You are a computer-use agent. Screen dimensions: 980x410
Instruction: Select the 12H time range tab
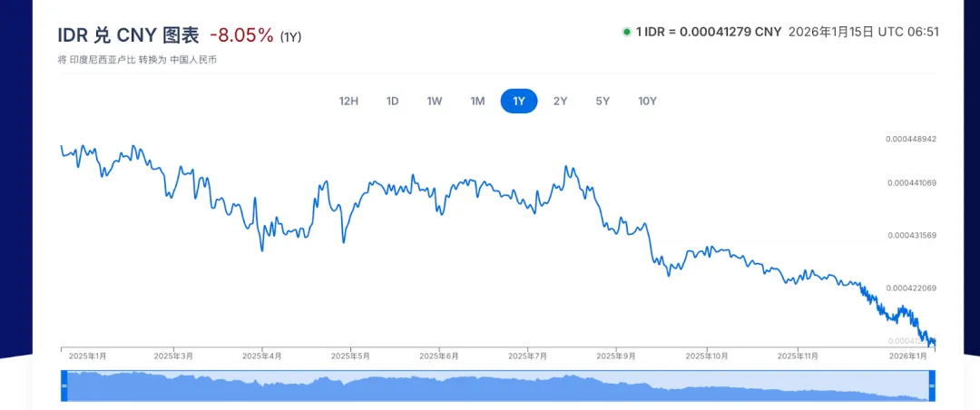[x=348, y=101]
